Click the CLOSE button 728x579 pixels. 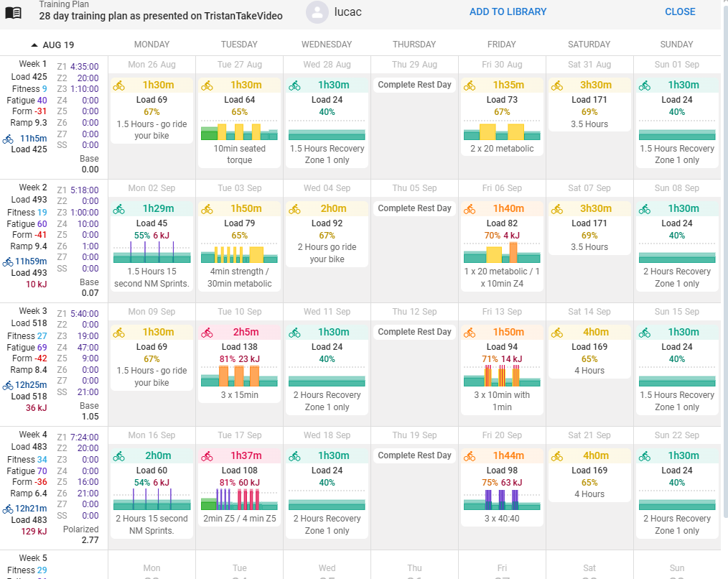(x=679, y=12)
